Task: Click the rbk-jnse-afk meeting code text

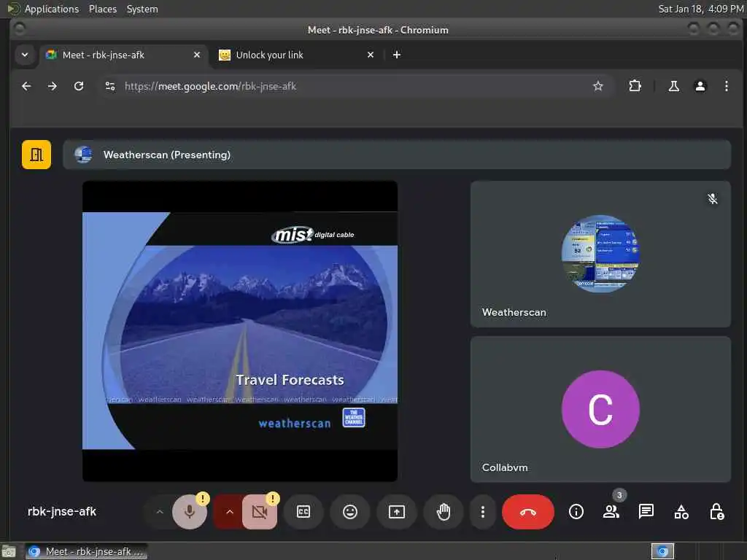Action: (62, 511)
